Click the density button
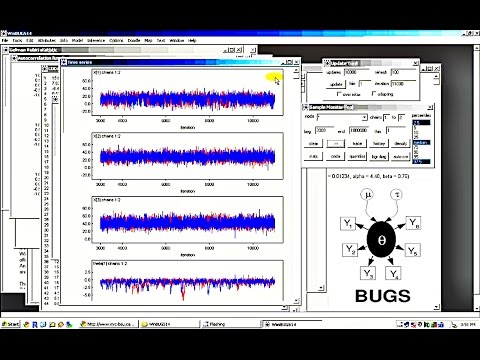 pyautogui.click(x=400, y=144)
